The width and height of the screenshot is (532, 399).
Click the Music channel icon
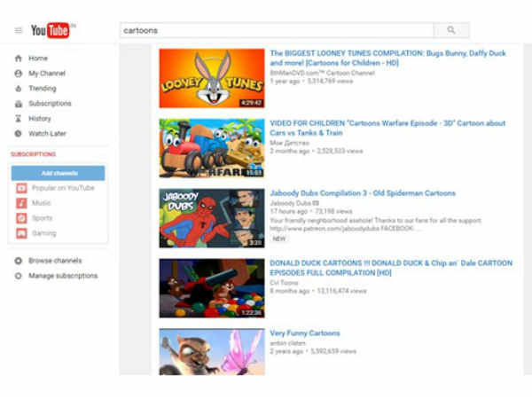21,203
